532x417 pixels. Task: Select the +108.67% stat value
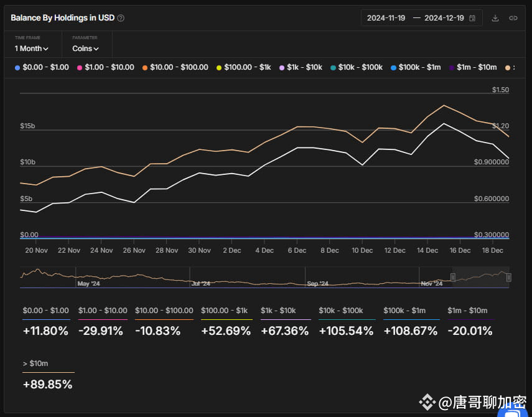click(x=411, y=331)
